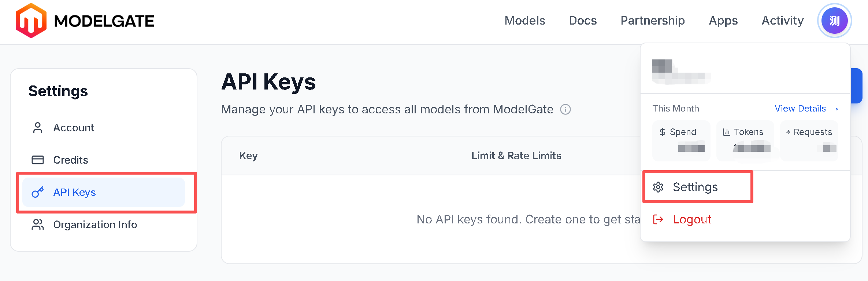Click the people icon for Organization Info
Viewport: 868px width, 281px height.
click(38, 225)
